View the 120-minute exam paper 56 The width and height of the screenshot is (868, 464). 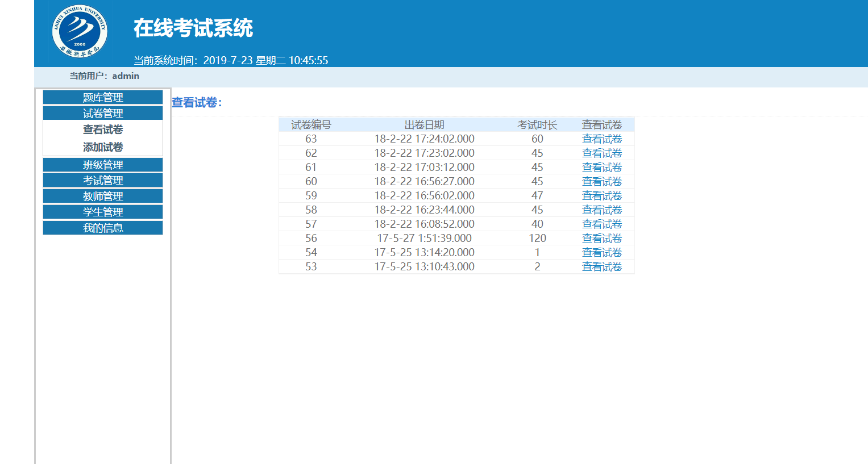tap(602, 239)
